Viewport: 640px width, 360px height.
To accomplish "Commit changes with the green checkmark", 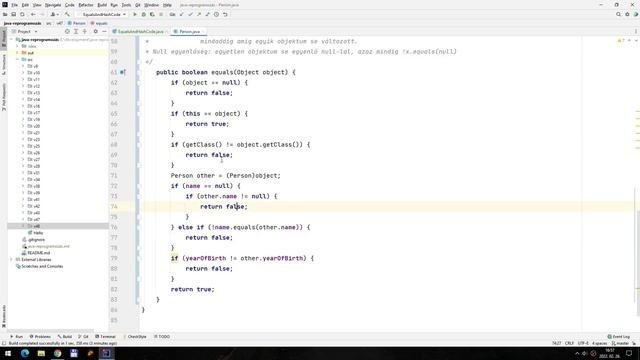I will coord(190,14).
